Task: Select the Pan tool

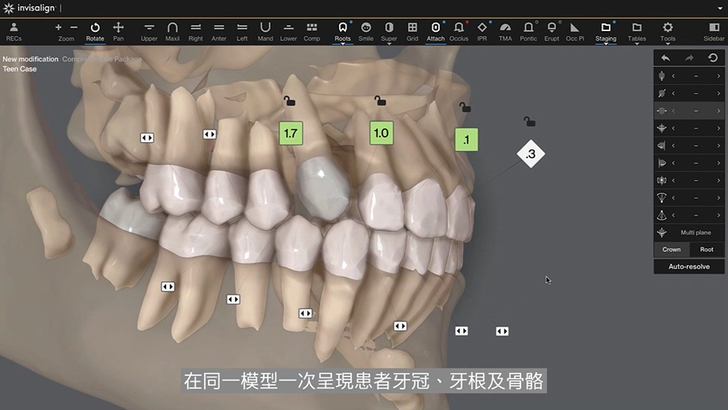Action: click(x=118, y=32)
